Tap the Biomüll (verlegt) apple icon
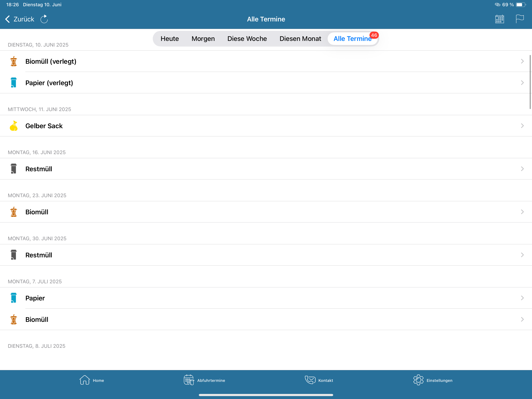Viewport: 532px width, 399px height. pyautogui.click(x=14, y=61)
